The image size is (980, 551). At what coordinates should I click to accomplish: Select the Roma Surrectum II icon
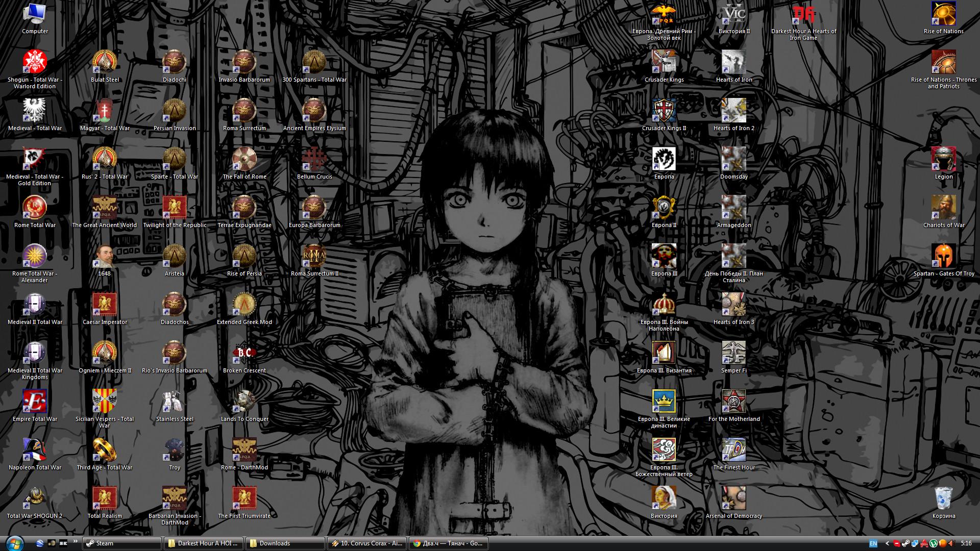(x=314, y=260)
